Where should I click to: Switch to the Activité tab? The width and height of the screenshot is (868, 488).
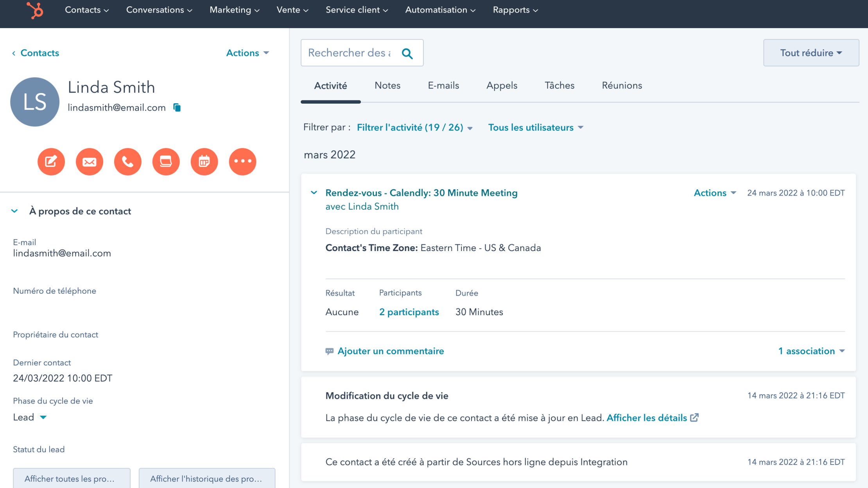point(330,86)
